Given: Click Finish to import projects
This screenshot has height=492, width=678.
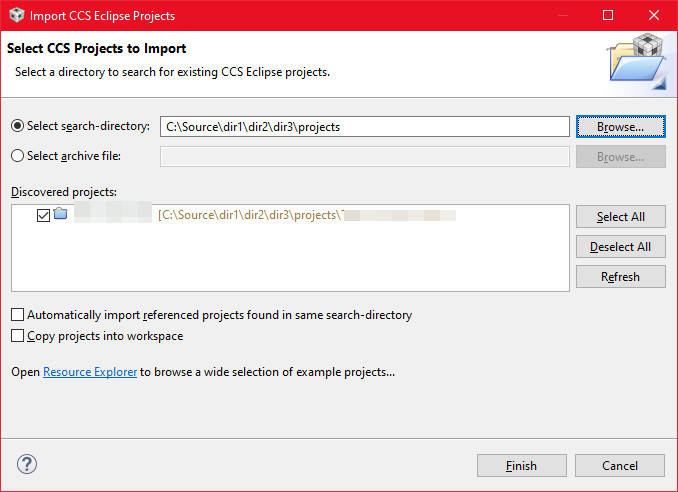Looking at the screenshot, I should point(521,466).
